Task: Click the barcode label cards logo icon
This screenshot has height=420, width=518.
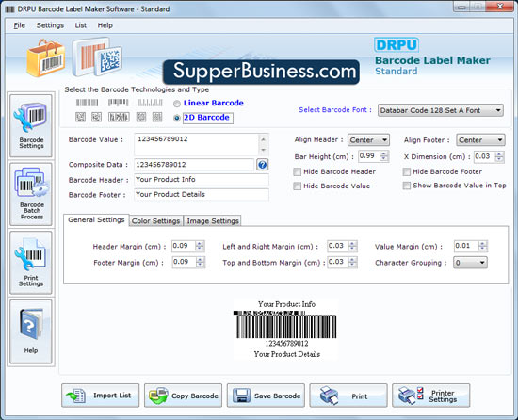Action: point(97,57)
